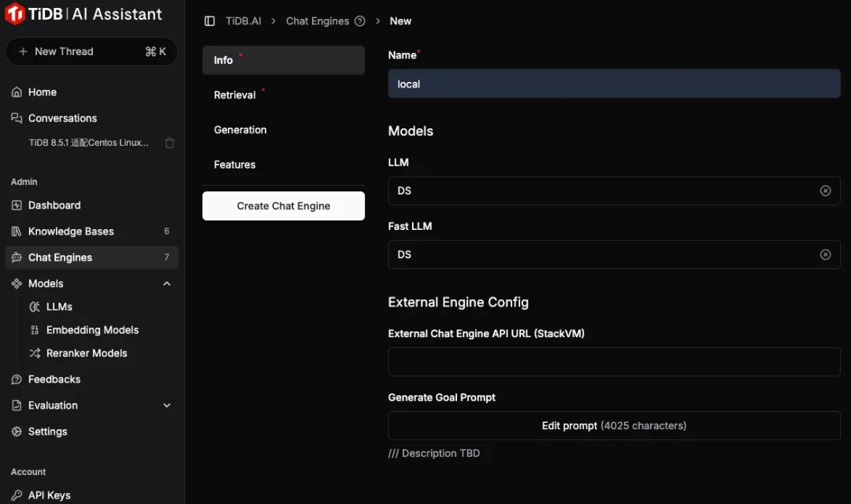Click the External Chat Engine API URL field
Viewport: 851px width, 504px height.
click(x=614, y=362)
